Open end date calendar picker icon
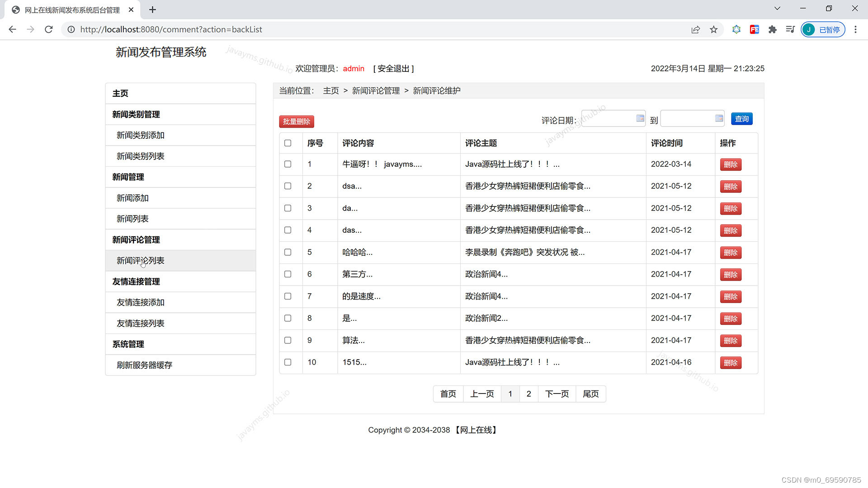The height and width of the screenshot is (488, 868). (719, 118)
